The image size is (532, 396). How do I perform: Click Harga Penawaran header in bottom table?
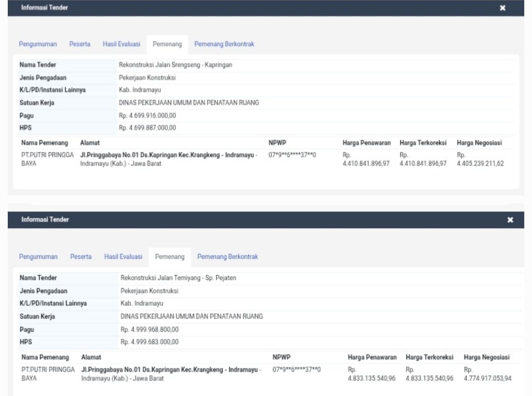372,357
